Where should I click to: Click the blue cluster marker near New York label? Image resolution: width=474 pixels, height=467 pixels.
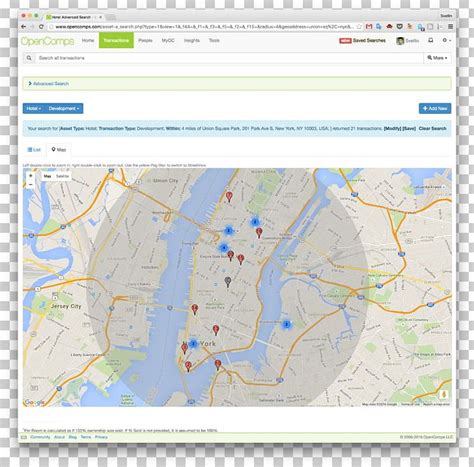(193, 343)
